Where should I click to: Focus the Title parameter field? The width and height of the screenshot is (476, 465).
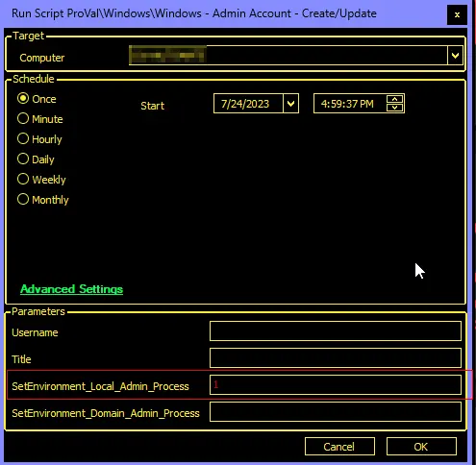click(336, 358)
